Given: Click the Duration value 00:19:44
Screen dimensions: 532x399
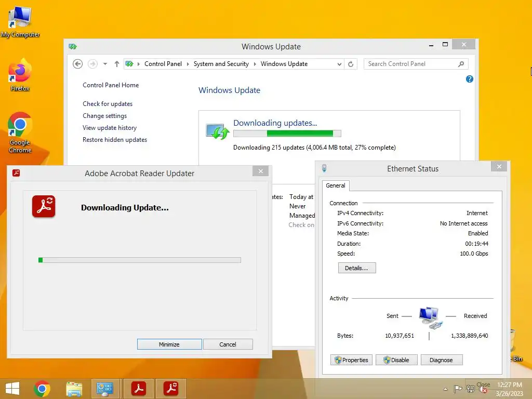Looking at the screenshot, I should [x=477, y=244].
